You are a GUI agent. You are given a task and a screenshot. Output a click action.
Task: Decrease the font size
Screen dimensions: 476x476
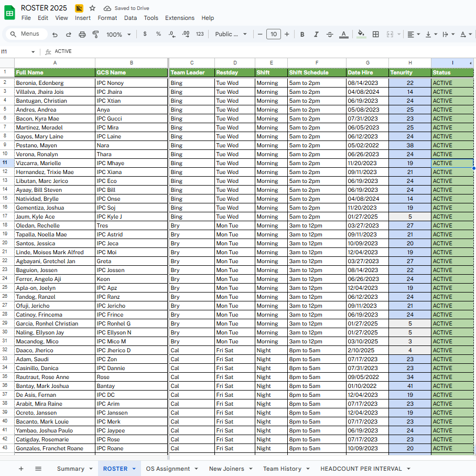260,34
